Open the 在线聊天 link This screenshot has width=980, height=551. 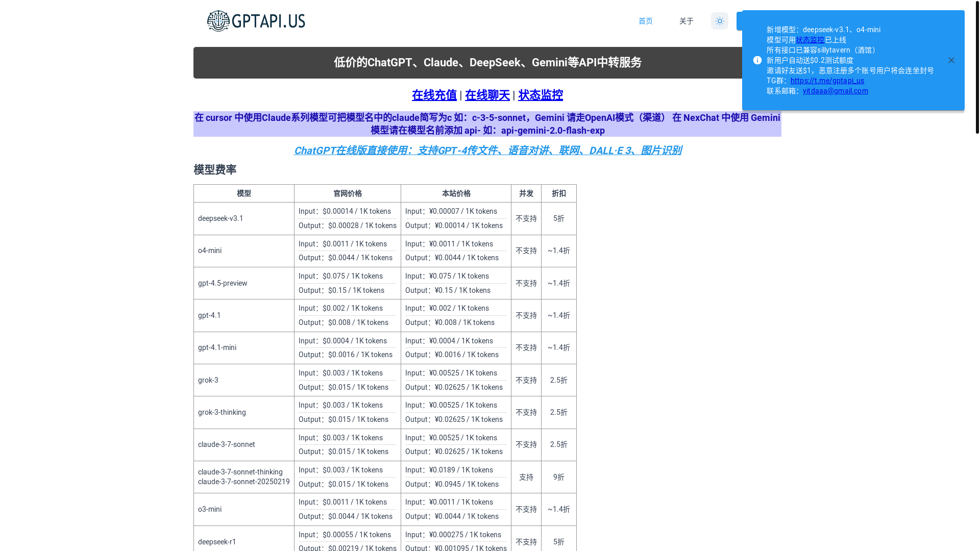[x=487, y=95]
